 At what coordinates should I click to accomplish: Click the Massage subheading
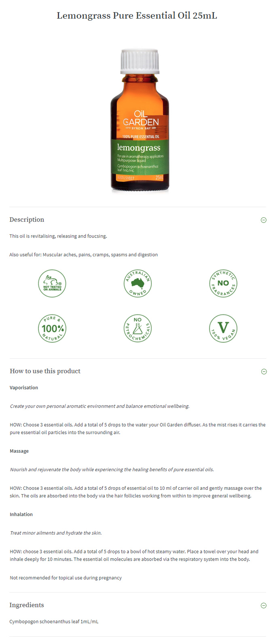click(x=19, y=451)
